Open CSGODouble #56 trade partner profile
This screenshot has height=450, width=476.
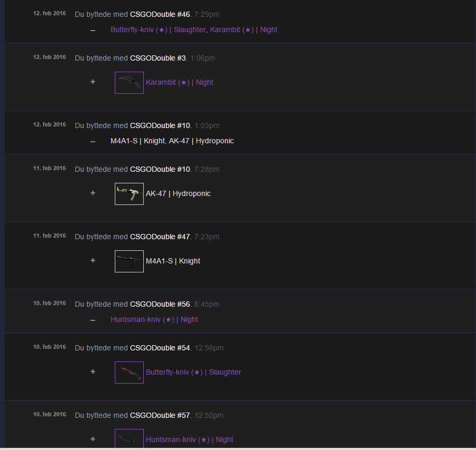coord(160,304)
